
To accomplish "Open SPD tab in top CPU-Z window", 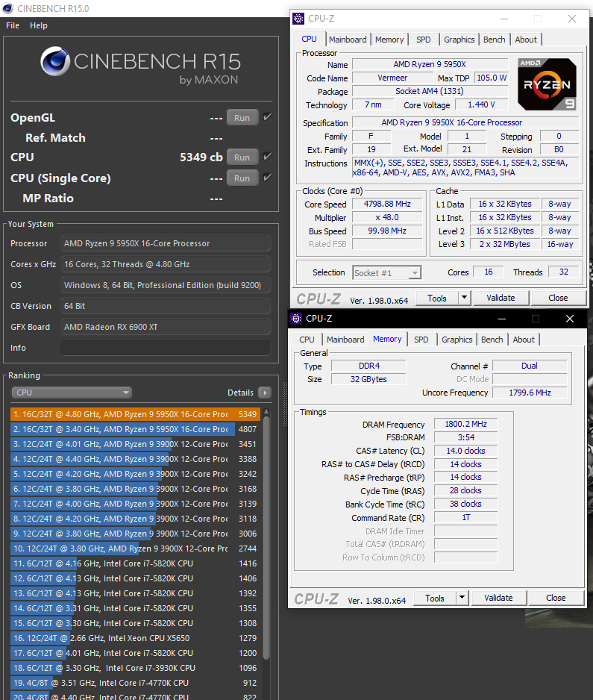I will [x=424, y=40].
